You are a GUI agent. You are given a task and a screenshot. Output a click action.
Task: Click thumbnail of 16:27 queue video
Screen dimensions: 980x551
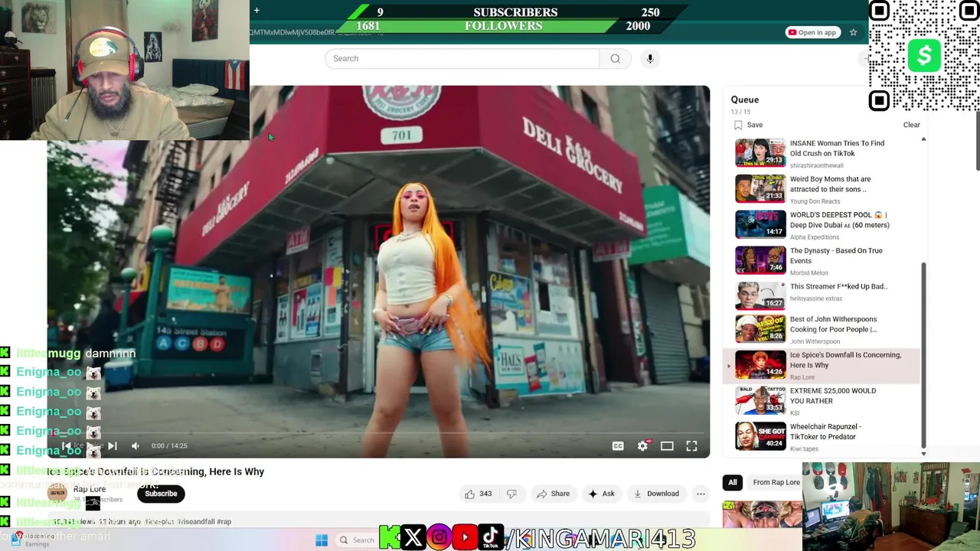(x=760, y=296)
